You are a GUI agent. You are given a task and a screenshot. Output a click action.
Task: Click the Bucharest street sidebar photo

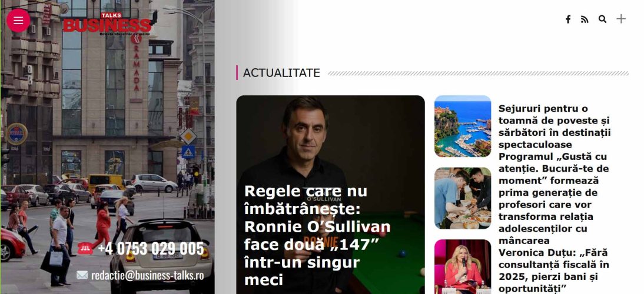click(x=107, y=147)
